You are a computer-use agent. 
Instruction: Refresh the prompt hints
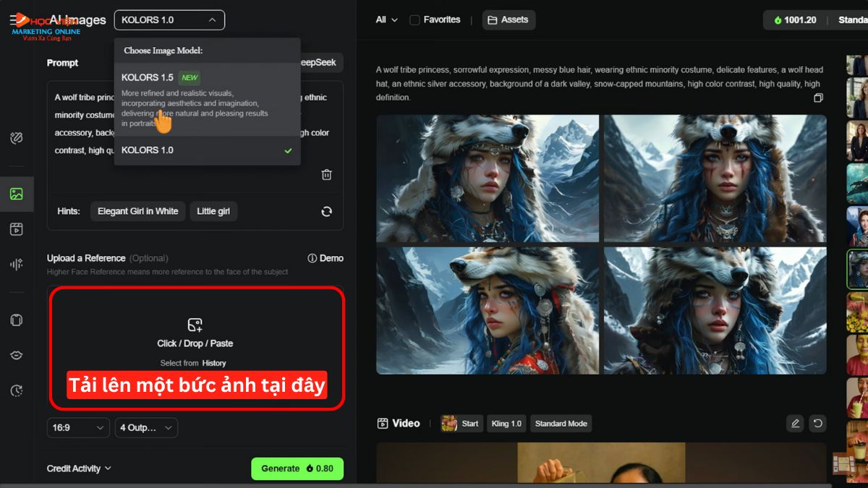327,211
